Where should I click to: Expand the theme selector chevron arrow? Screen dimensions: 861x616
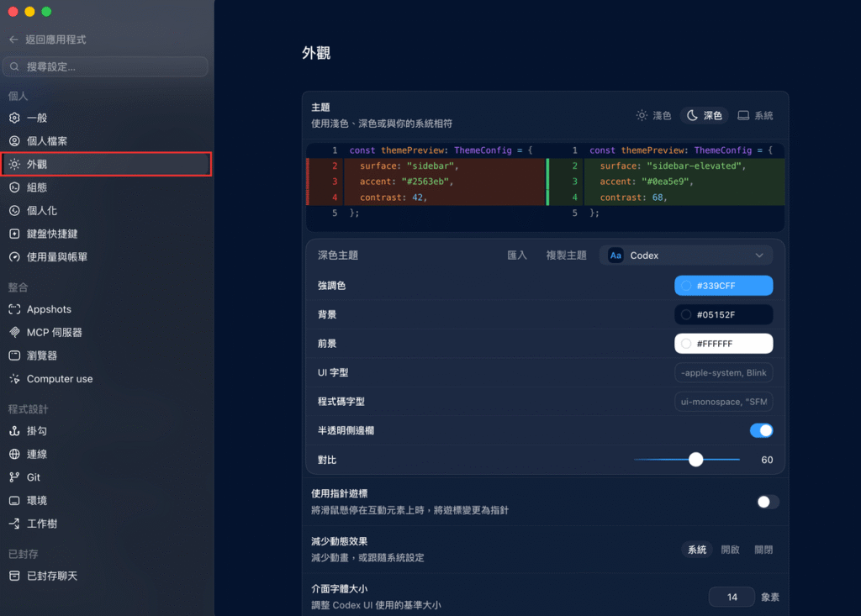pyautogui.click(x=759, y=255)
